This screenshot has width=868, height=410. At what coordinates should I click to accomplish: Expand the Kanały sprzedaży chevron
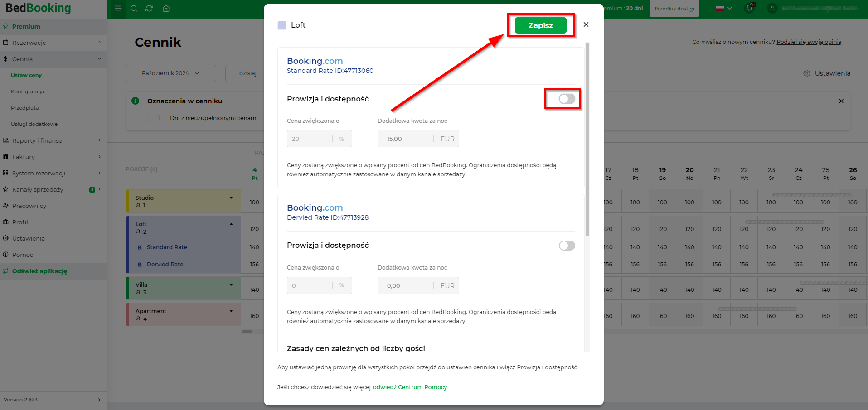pos(99,189)
